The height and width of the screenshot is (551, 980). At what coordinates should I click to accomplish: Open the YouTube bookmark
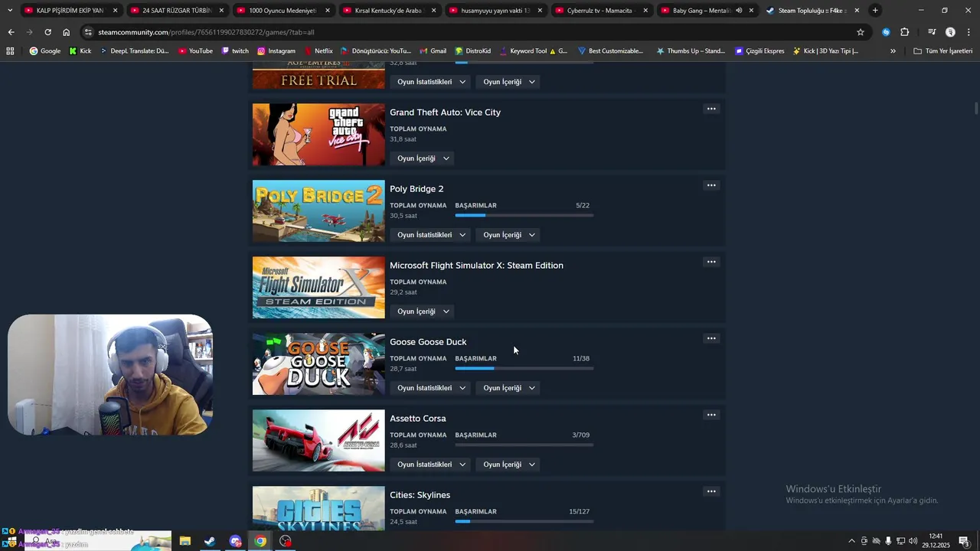pyautogui.click(x=195, y=51)
